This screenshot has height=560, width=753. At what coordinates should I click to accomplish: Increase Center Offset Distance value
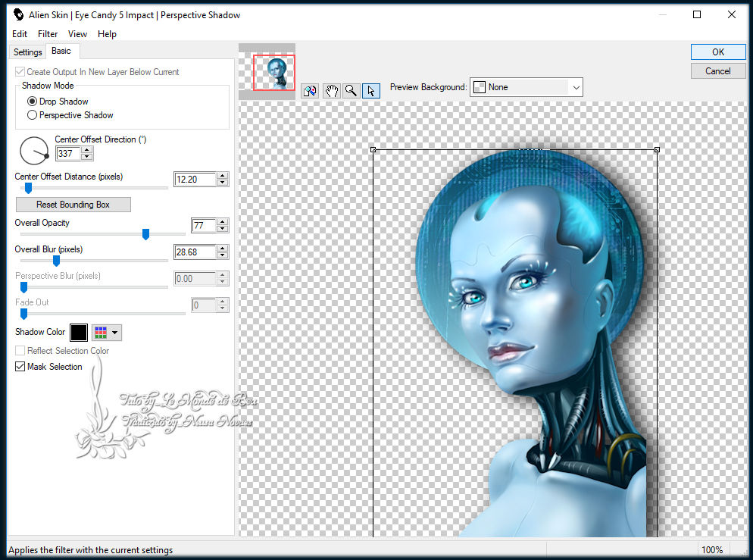pyautogui.click(x=223, y=177)
